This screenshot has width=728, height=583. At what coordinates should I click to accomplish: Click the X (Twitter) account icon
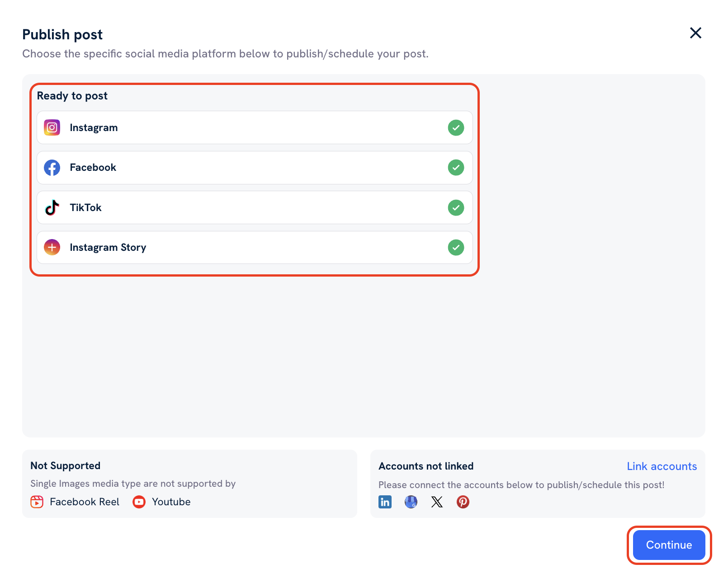coord(437,502)
